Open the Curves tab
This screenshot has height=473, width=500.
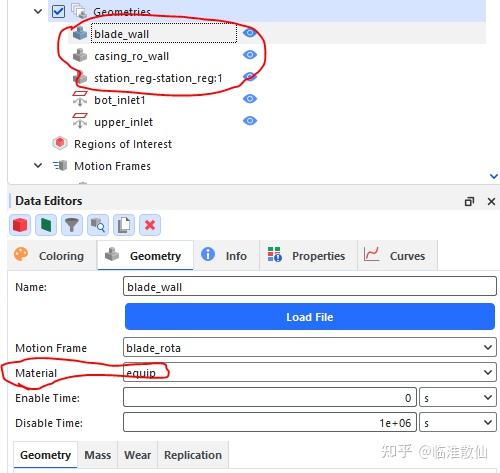(397, 256)
